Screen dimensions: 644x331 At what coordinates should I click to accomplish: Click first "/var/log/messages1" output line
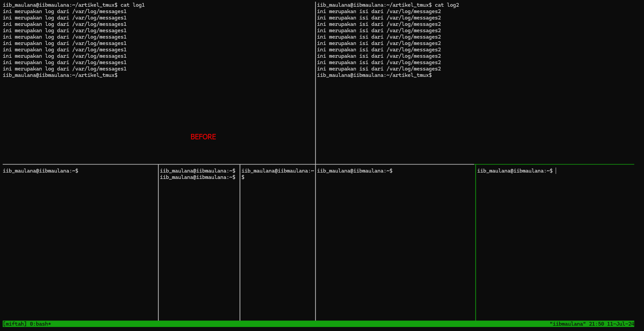[x=64, y=11]
